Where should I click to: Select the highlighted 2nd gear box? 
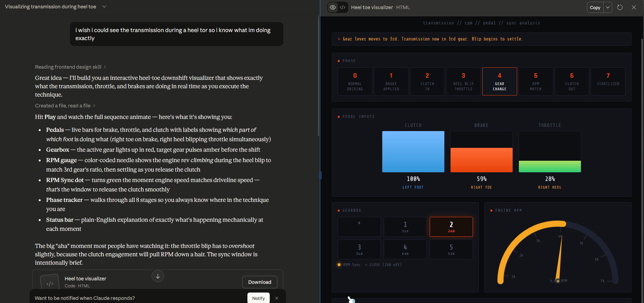coord(451,227)
